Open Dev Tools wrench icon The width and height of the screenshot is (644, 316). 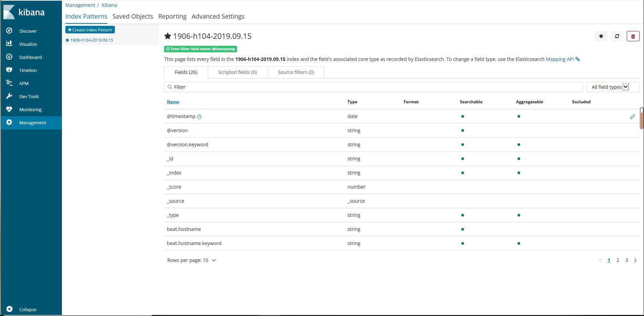(x=9, y=96)
